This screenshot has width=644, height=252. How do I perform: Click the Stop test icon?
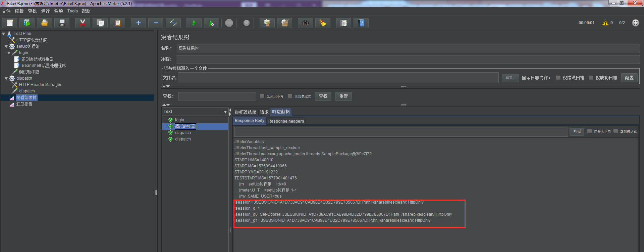(229, 23)
